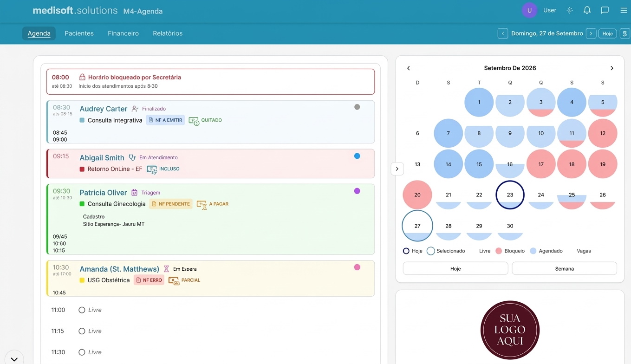
Task: Click the medisoft.solutions brand logo
Action: [75, 10]
